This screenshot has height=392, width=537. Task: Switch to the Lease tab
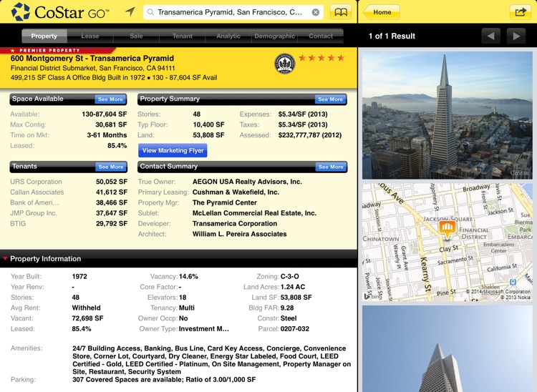coord(90,36)
